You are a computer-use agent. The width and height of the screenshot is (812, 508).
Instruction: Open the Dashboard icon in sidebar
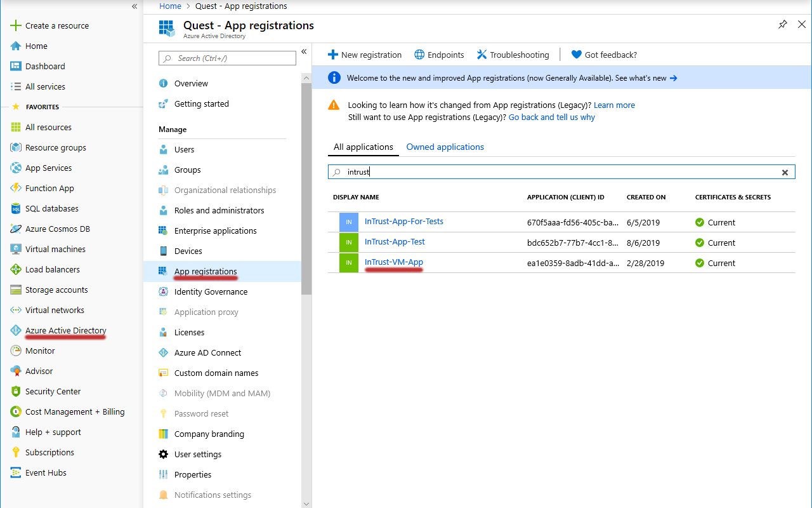(16, 67)
